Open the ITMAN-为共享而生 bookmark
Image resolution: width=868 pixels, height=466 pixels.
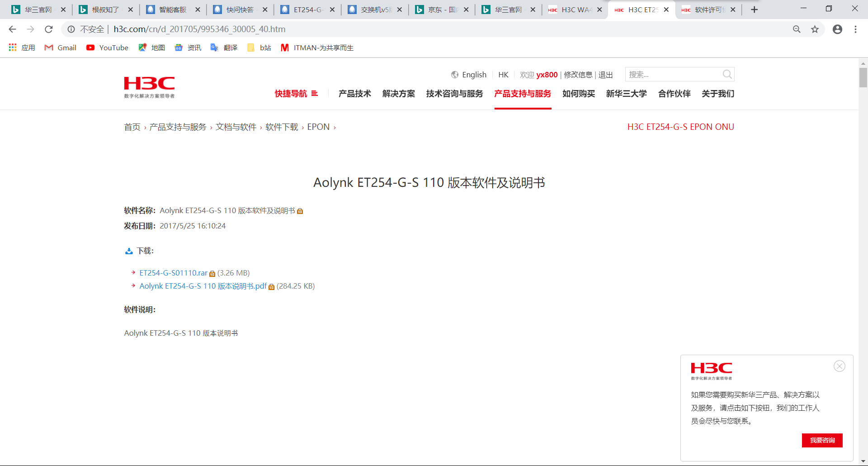click(x=317, y=48)
